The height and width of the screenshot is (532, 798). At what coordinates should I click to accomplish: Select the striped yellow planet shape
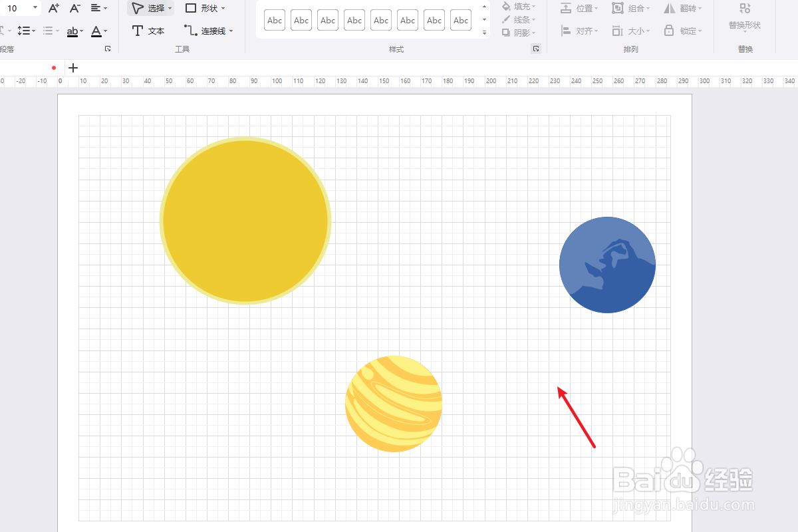(394, 404)
